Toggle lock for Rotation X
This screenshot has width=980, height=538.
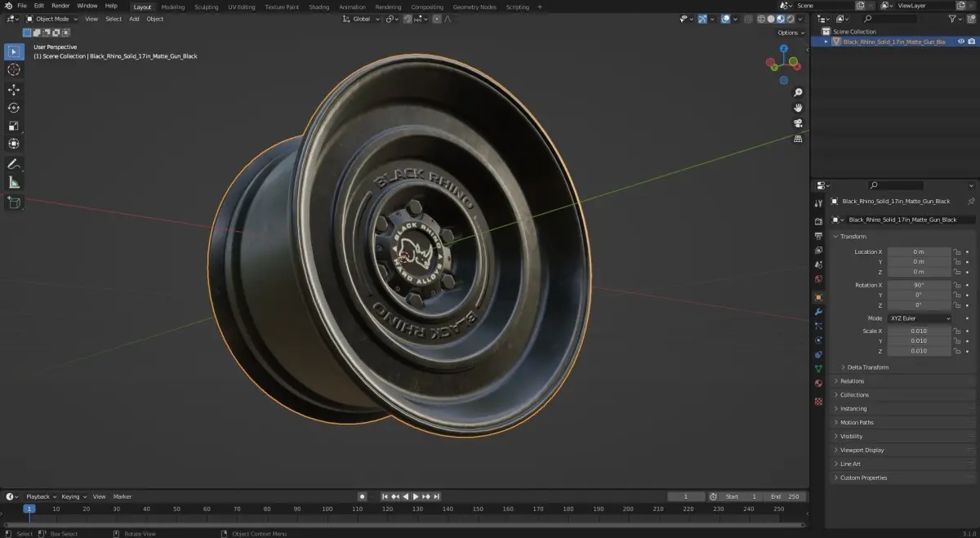958,286
